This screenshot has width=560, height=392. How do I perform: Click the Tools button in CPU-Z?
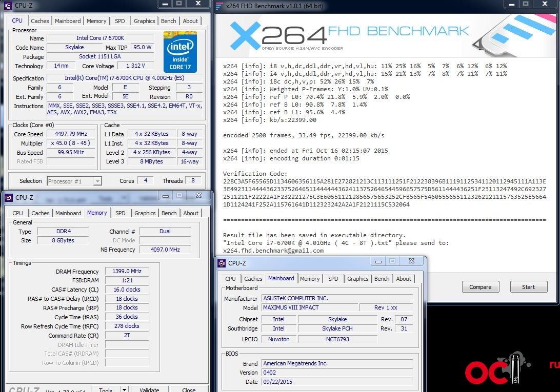[x=105, y=390]
